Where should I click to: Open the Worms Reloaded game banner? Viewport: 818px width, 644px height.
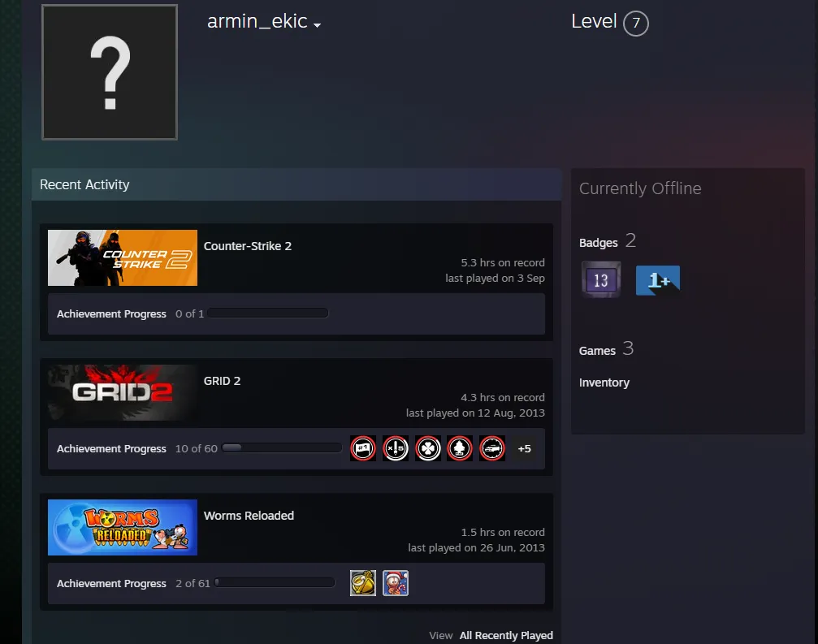tap(123, 527)
